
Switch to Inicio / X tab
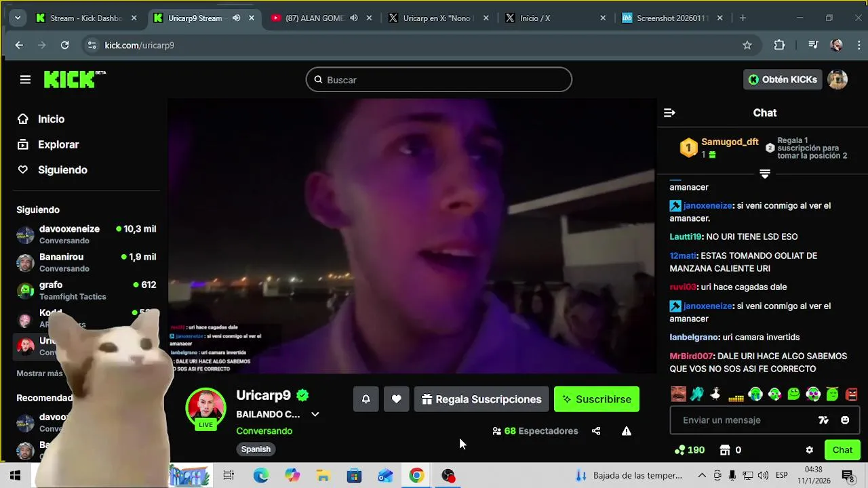click(554, 18)
